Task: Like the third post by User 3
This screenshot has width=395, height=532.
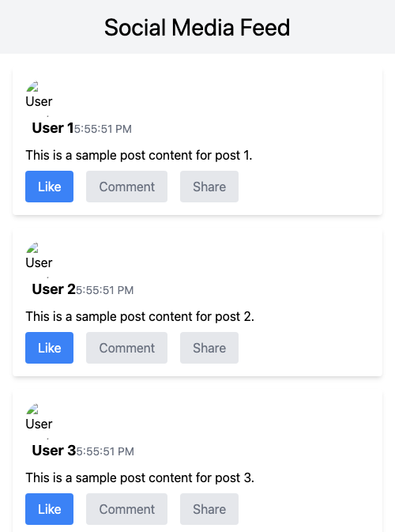Action: coord(49,509)
